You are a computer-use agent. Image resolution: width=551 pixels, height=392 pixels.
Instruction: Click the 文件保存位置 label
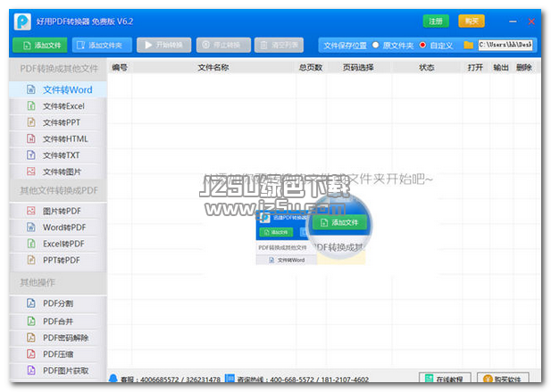click(345, 46)
